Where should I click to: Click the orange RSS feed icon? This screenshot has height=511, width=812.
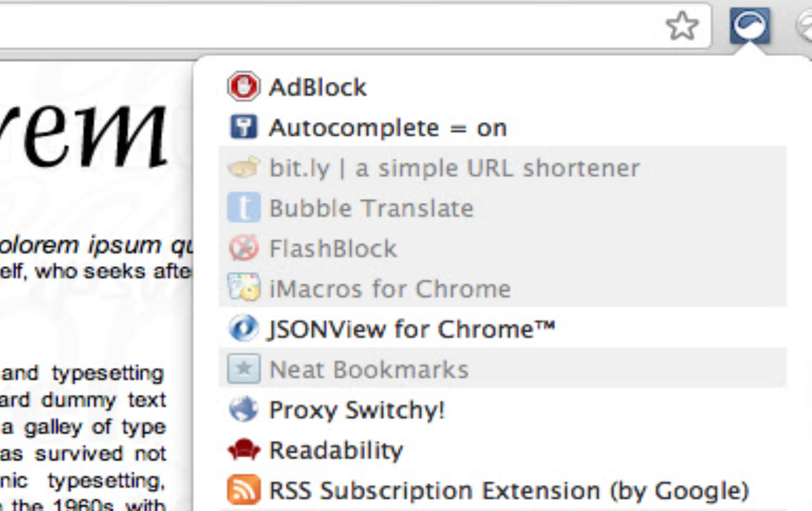click(x=243, y=491)
